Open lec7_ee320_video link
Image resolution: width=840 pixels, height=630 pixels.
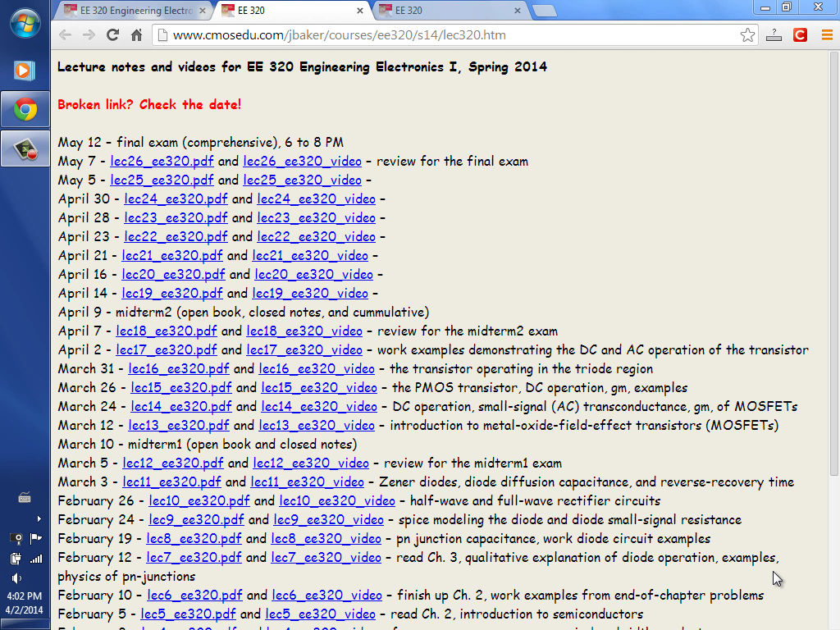coord(326,557)
